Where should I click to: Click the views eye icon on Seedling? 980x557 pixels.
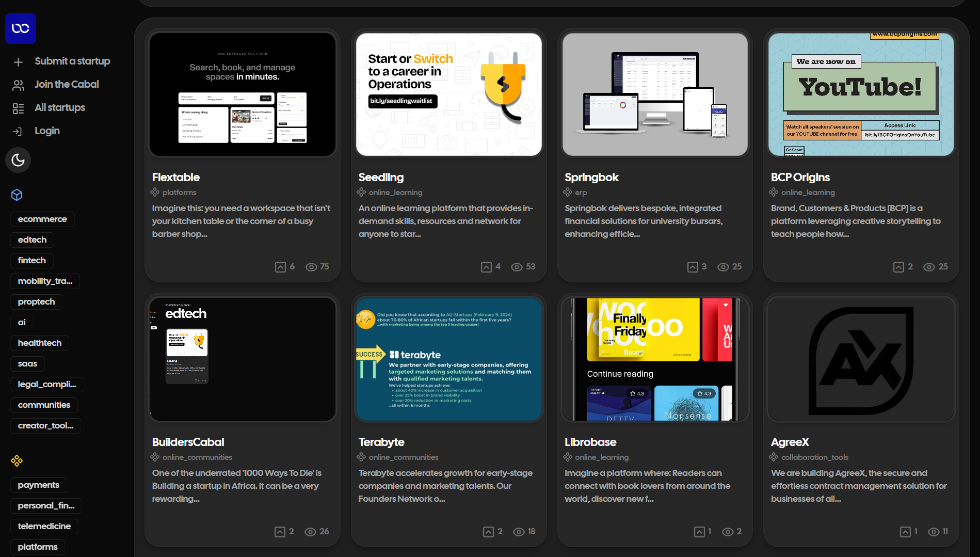[x=517, y=267]
